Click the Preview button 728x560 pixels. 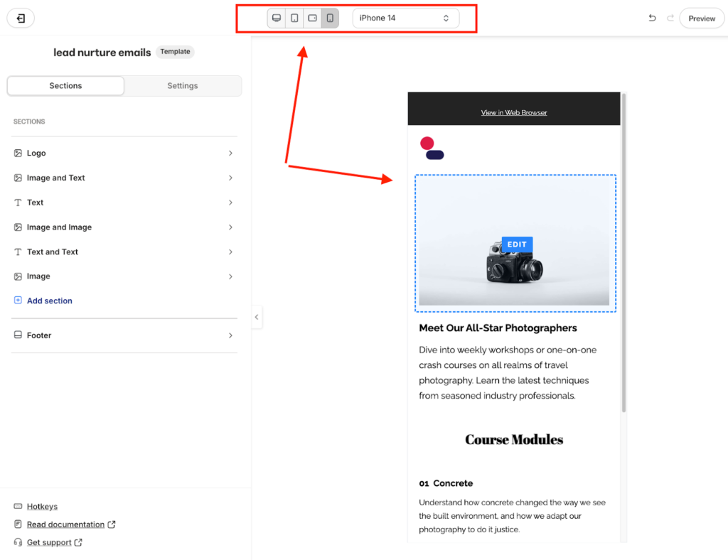click(x=702, y=18)
